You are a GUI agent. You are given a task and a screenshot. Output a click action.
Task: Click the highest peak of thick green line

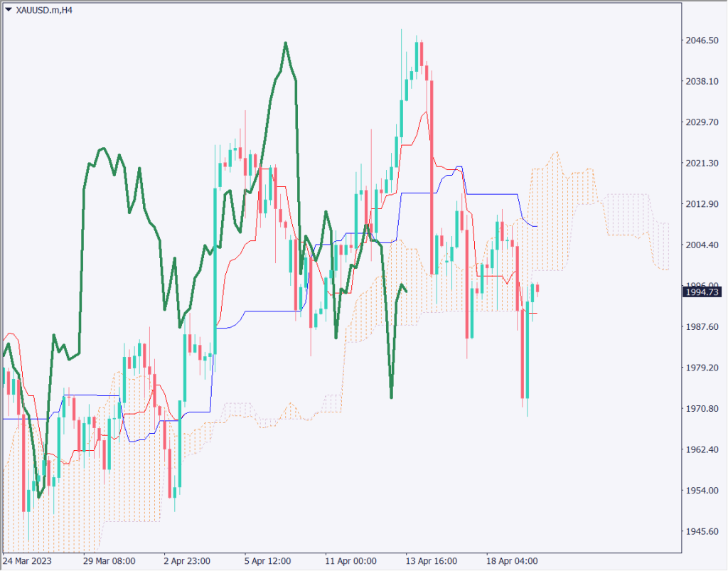point(286,43)
